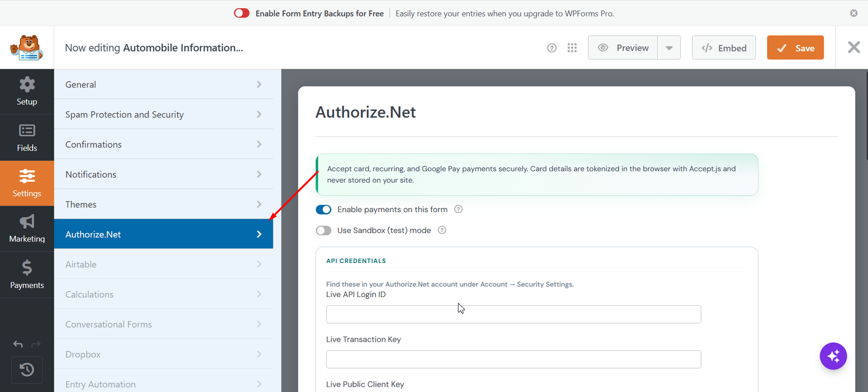
Task: Click the Live Transaction Key field
Action: pos(513,359)
